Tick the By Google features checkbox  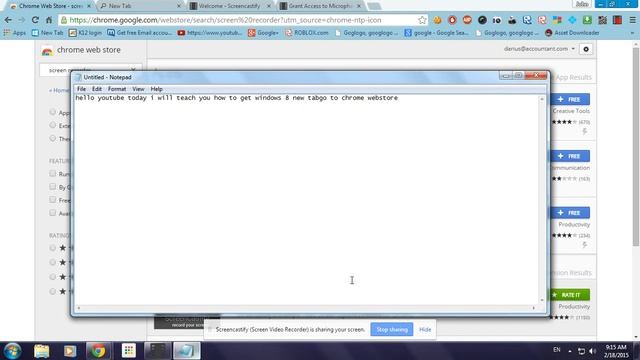pyautogui.click(x=53, y=187)
